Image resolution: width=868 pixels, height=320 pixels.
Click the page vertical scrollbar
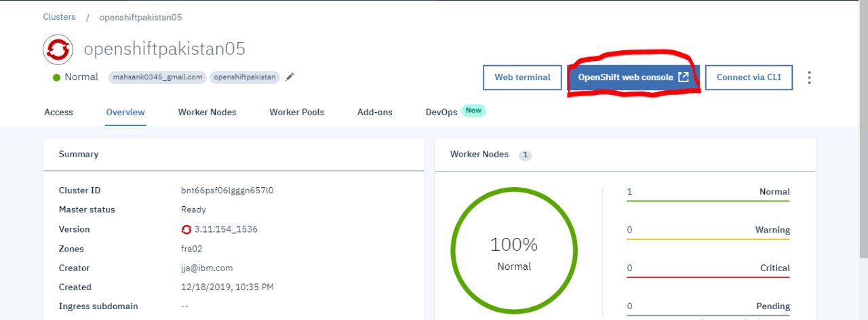point(863,129)
